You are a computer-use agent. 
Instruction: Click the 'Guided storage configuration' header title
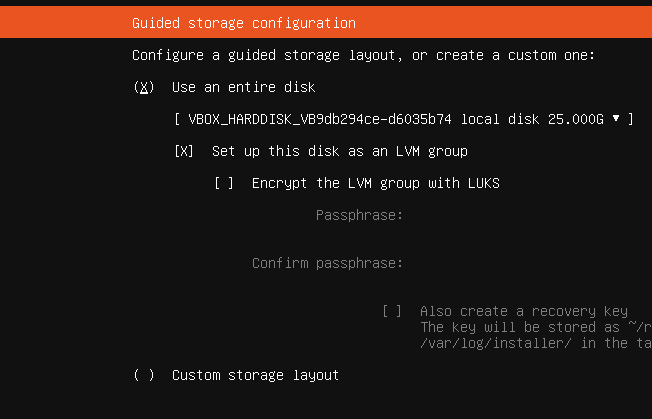coord(244,23)
